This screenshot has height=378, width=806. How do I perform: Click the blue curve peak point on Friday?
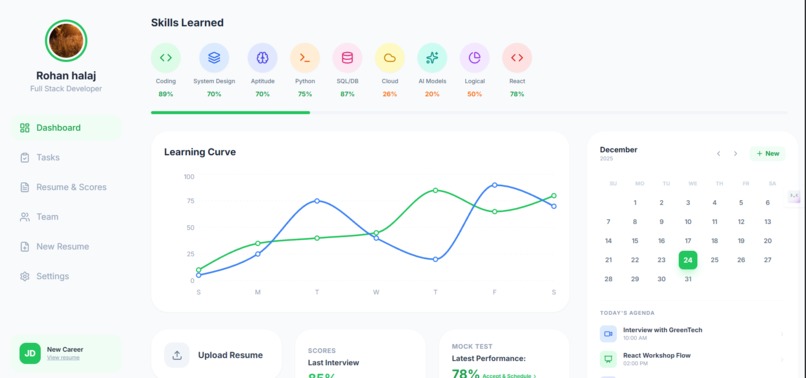494,185
